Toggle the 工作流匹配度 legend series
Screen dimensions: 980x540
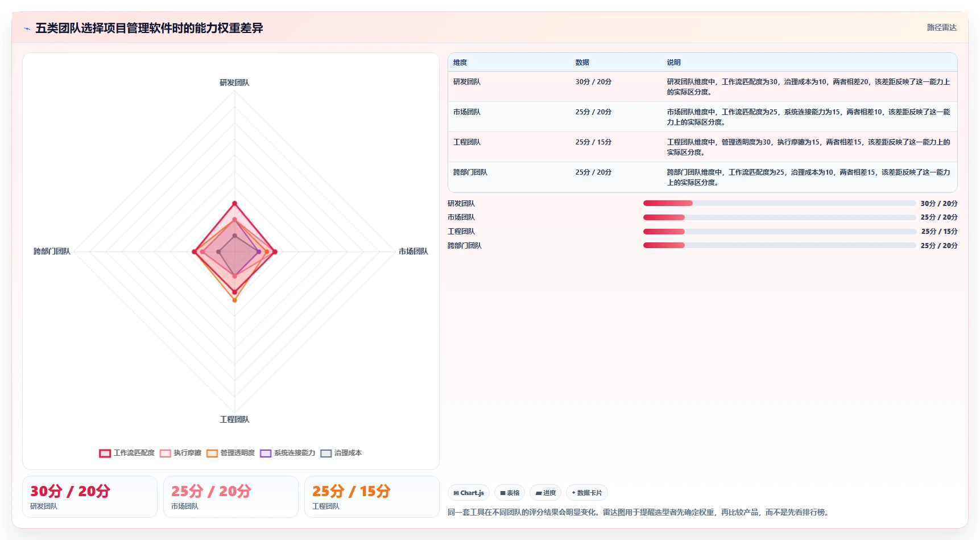(127, 453)
